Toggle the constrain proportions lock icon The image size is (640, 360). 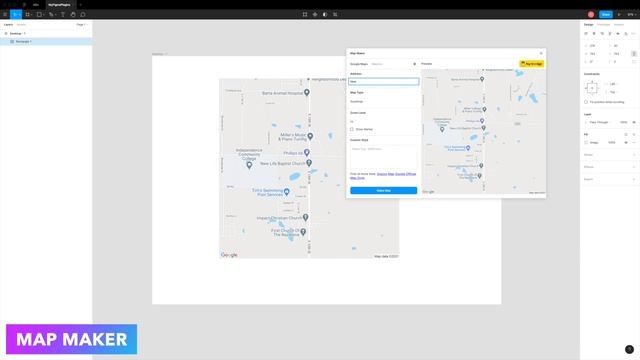tap(633, 53)
